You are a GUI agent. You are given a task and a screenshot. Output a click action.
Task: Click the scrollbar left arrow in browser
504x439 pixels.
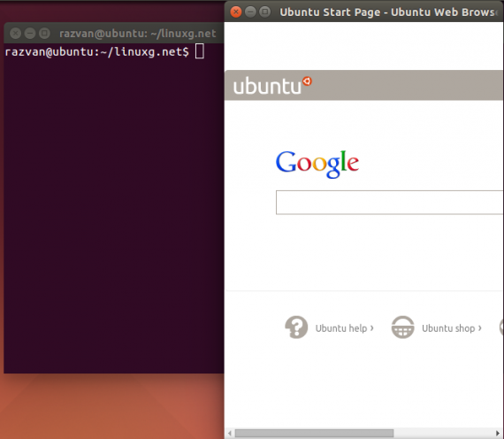coord(230,433)
